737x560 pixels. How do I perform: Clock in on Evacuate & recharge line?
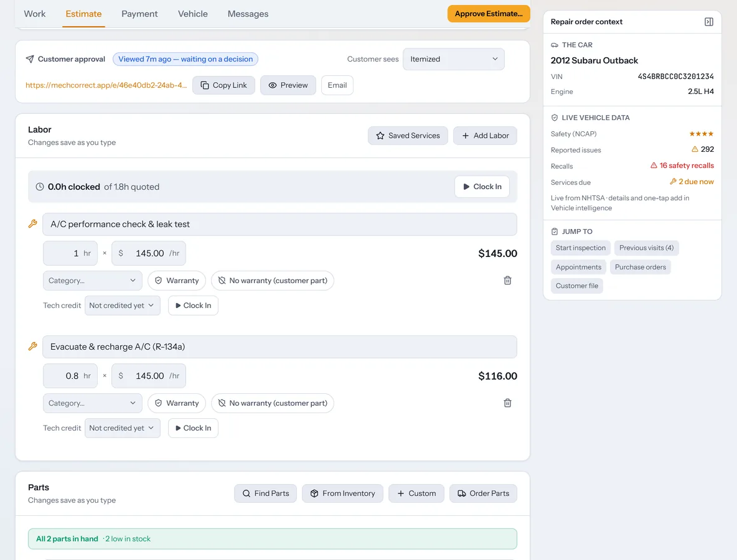click(x=193, y=428)
